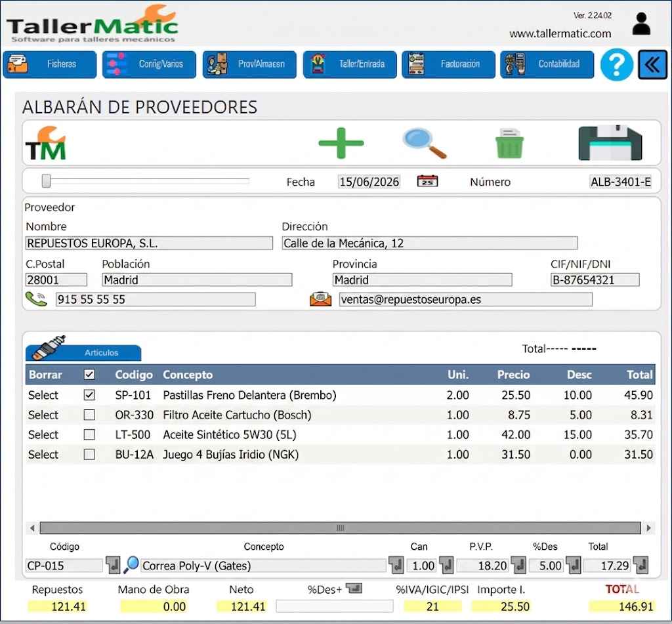
Task: Click the email address field
Action: click(466, 300)
